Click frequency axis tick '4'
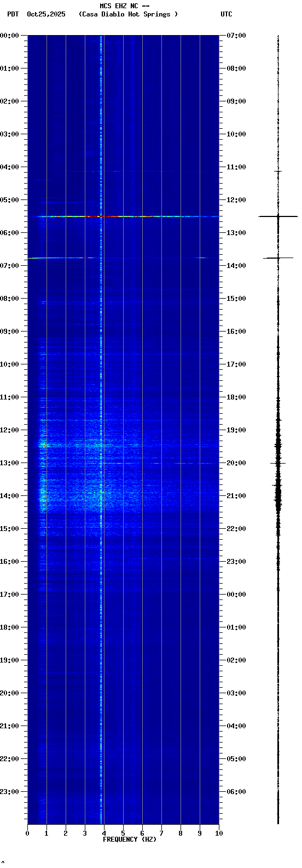The image size is (302, 868). pyautogui.click(x=104, y=833)
